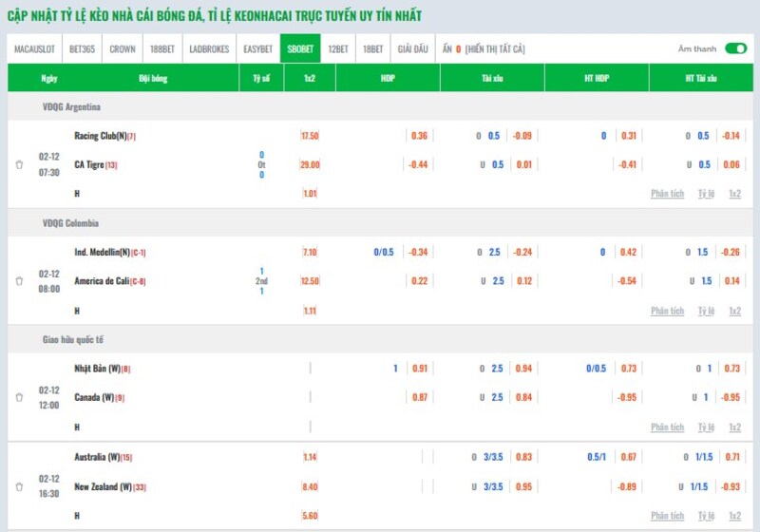Image resolution: width=760 pixels, height=532 pixels.
Task: Remove the Nhật Bản vs Canada row
Action: click(x=19, y=398)
